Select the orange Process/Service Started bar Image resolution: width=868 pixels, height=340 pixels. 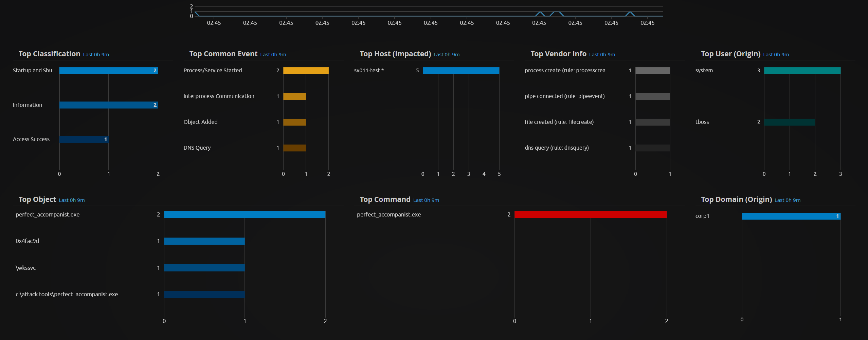pyautogui.click(x=306, y=71)
